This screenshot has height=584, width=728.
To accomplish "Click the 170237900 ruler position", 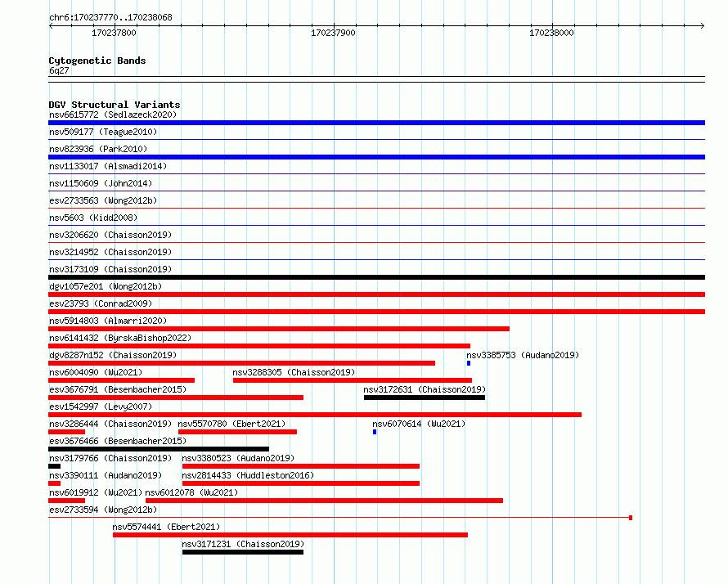I will tap(334, 33).
